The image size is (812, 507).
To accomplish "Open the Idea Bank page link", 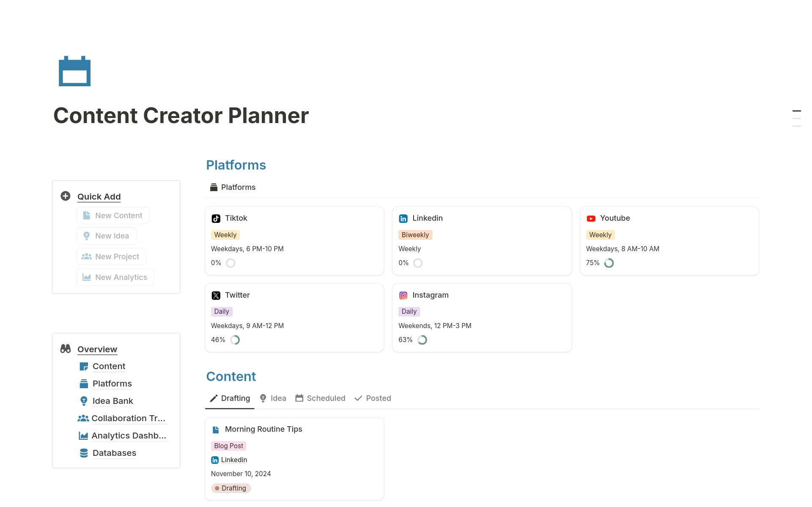I will coord(112,401).
